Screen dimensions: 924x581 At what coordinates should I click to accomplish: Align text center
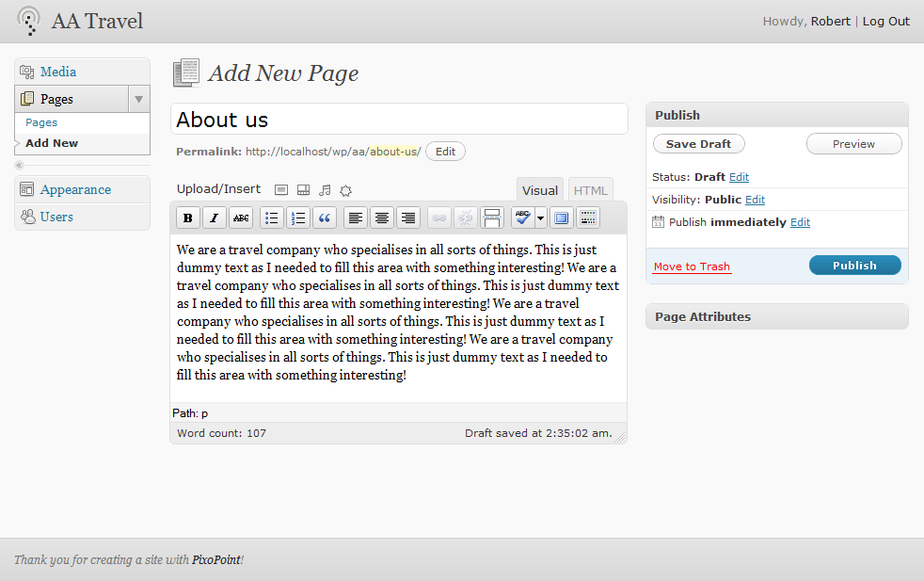pyautogui.click(x=382, y=218)
